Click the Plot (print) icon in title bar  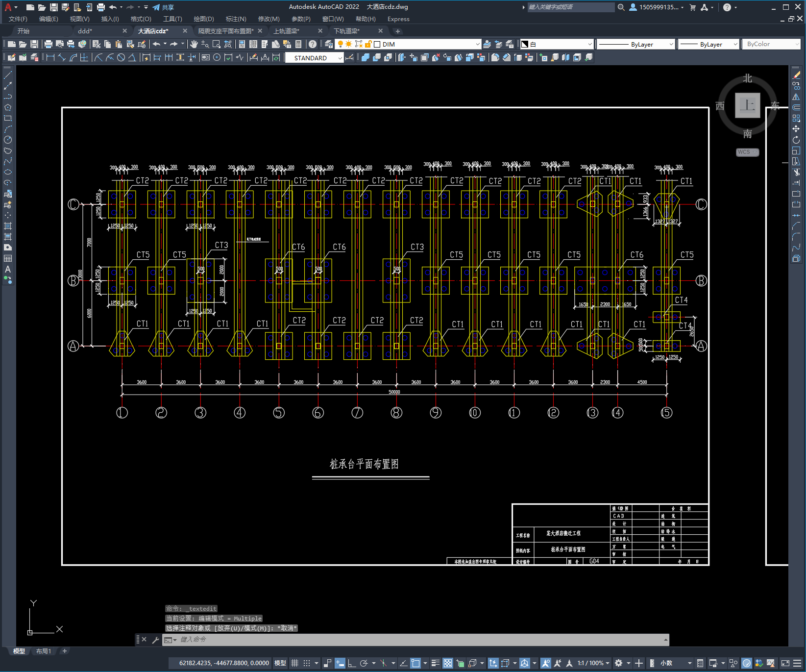pyautogui.click(x=101, y=7)
